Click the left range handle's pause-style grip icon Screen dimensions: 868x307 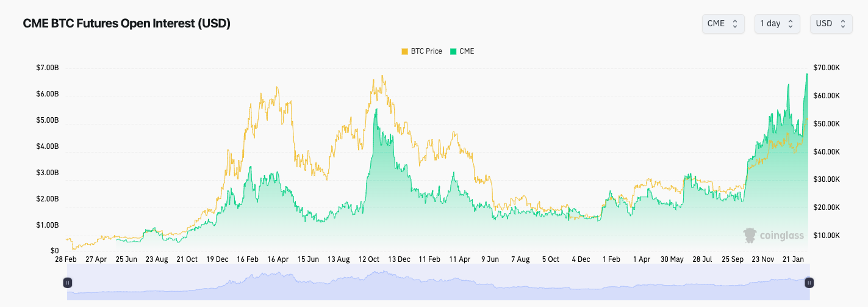point(68,283)
